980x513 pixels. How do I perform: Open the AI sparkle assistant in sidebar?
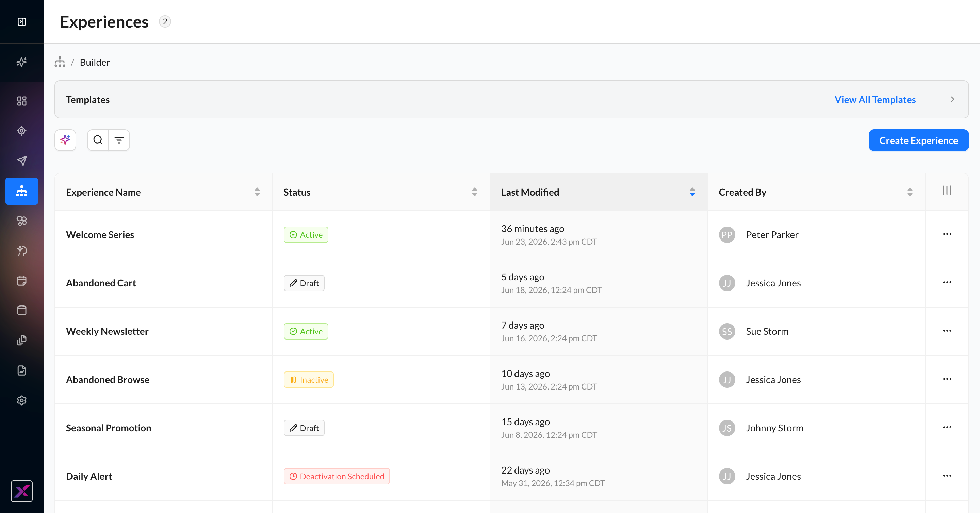[x=22, y=62]
